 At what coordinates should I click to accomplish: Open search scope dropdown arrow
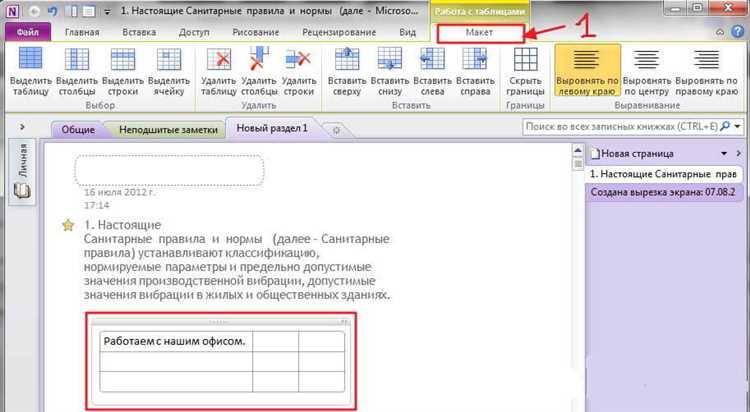(x=738, y=126)
